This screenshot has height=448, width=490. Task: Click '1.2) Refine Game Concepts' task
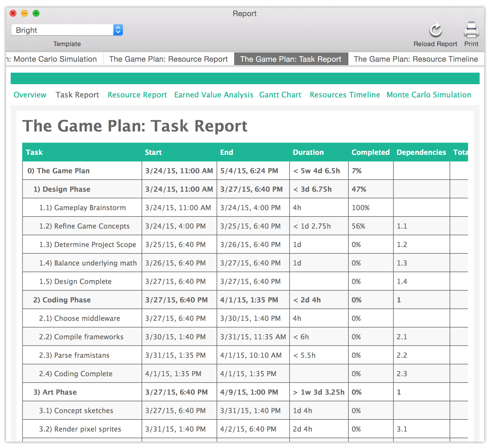[85, 226]
